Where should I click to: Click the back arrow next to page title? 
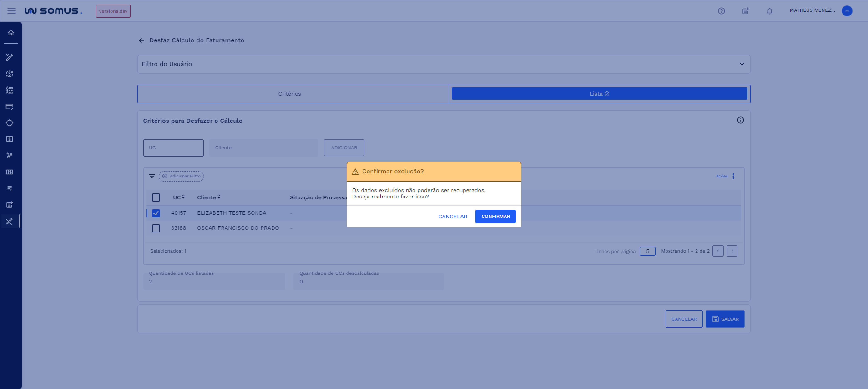pyautogui.click(x=141, y=40)
